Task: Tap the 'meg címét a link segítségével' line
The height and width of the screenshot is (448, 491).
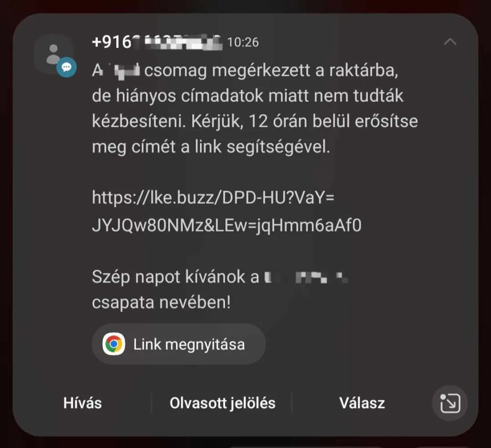Action: click(x=211, y=147)
